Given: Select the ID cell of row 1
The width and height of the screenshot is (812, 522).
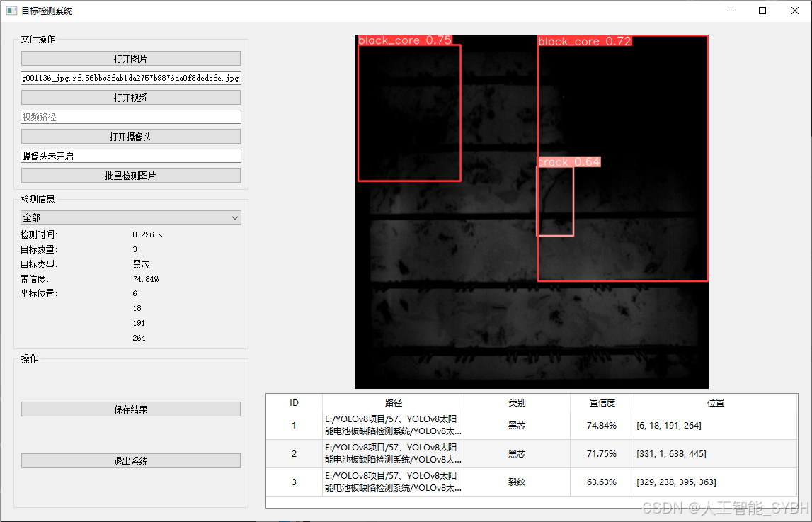Looking at the screenshot, I should point(294,425).
